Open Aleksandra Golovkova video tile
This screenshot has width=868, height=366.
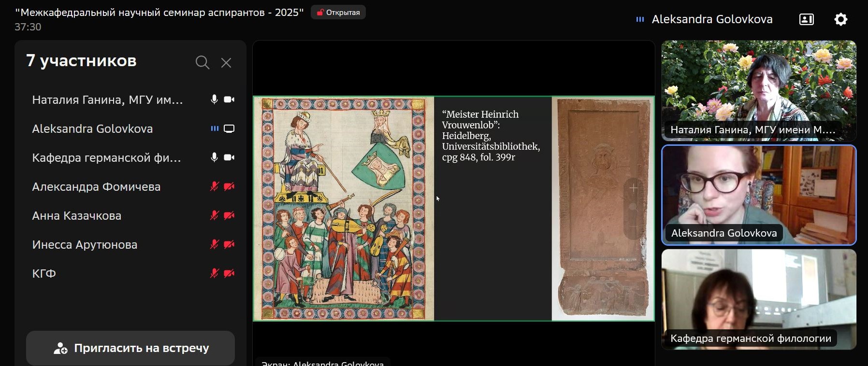759,195
